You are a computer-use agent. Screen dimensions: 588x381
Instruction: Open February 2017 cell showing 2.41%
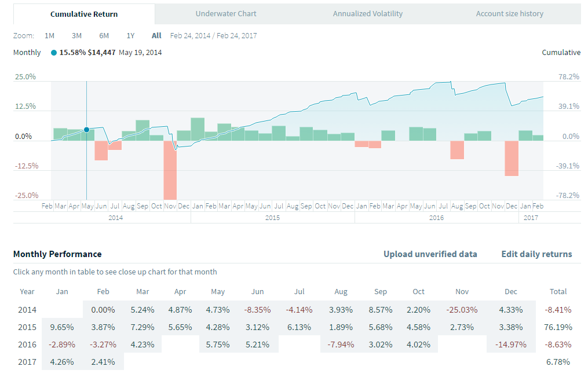pos(104,362)
